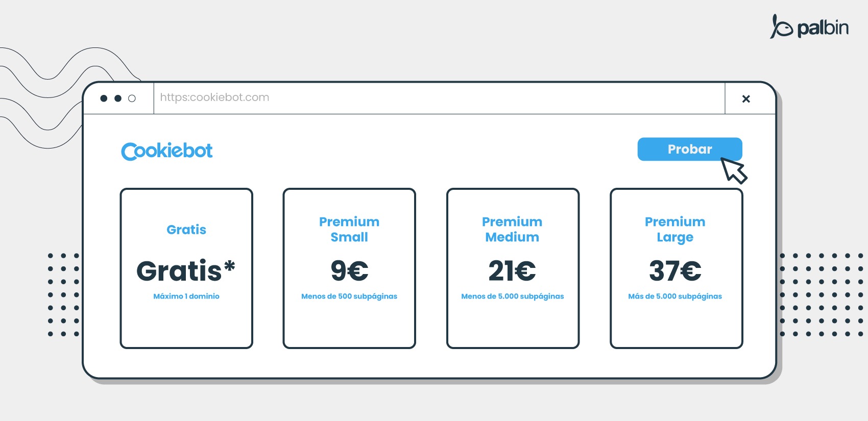Click the first filled window dot
Viewport: 868px width, 421px height.
(x=104, y=98)
